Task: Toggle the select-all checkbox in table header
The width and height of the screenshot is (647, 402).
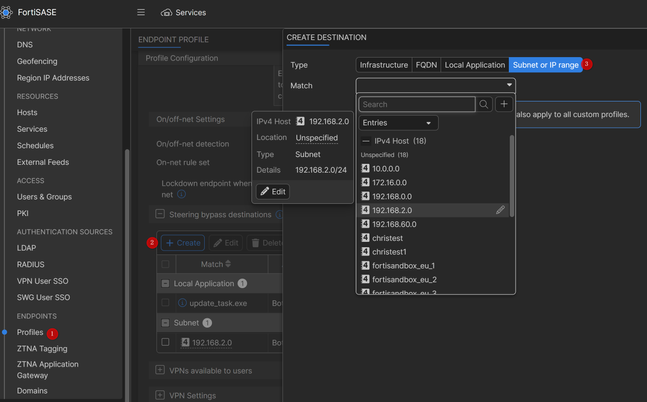Action: point(166,264)
